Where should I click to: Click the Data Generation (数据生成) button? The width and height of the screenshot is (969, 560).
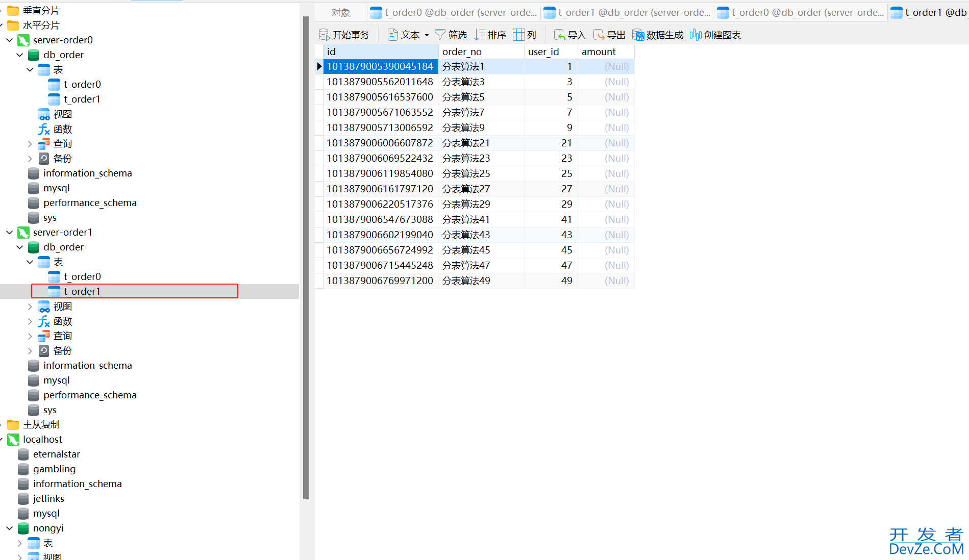tap(658, 35)
